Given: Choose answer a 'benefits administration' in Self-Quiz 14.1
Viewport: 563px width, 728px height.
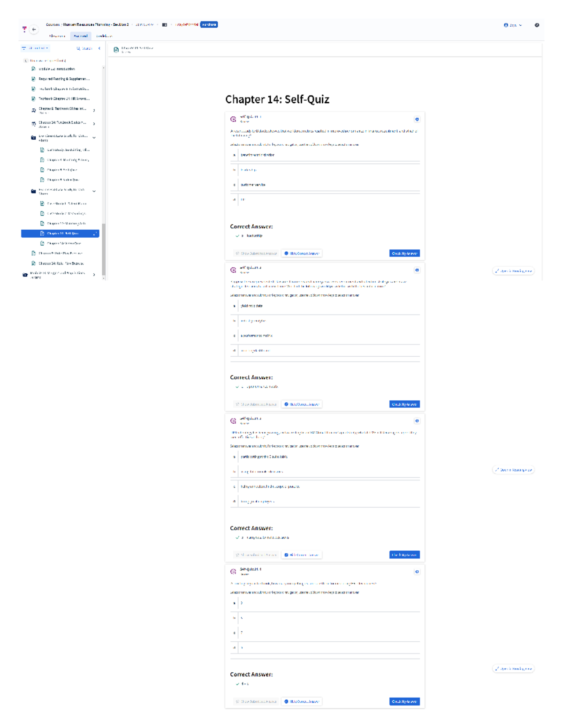Looking at the screenshot, I should pyautogui.click(x=325, y=155).
